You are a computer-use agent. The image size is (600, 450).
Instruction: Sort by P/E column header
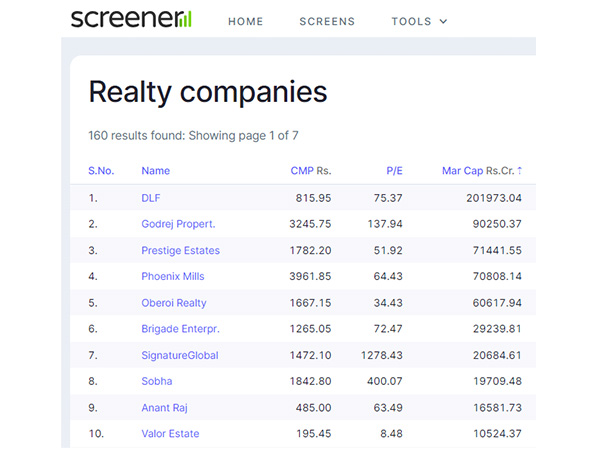point(394,171)
